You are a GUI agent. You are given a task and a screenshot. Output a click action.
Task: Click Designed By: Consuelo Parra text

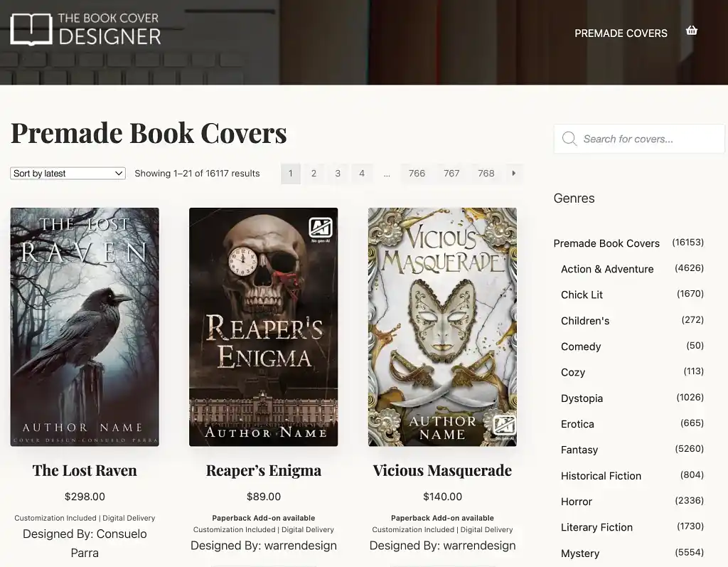click(85, 544)
